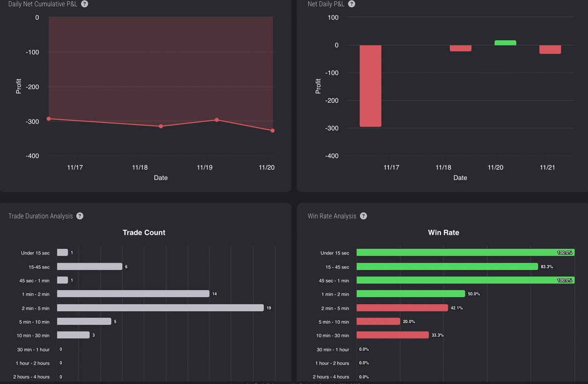The height and width of the screenshot is (384, 588).
Task: Click the Net Daily P&L heading
Action: [326, 4]
